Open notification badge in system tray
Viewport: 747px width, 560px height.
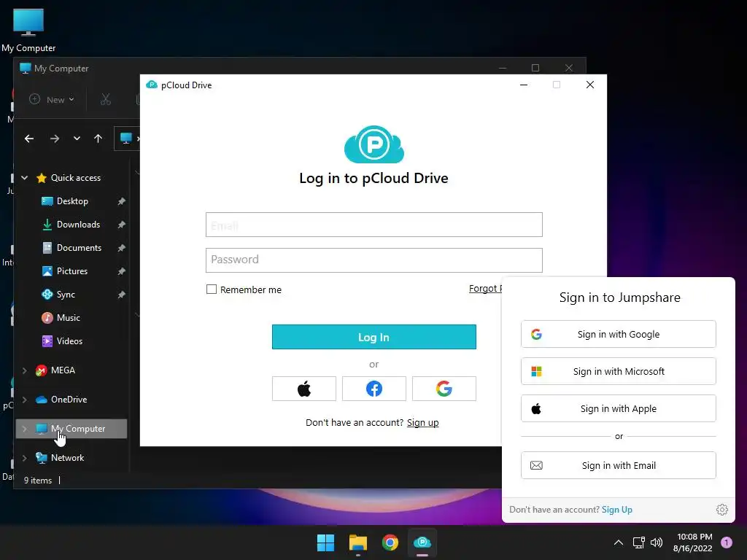pos(727,542)
